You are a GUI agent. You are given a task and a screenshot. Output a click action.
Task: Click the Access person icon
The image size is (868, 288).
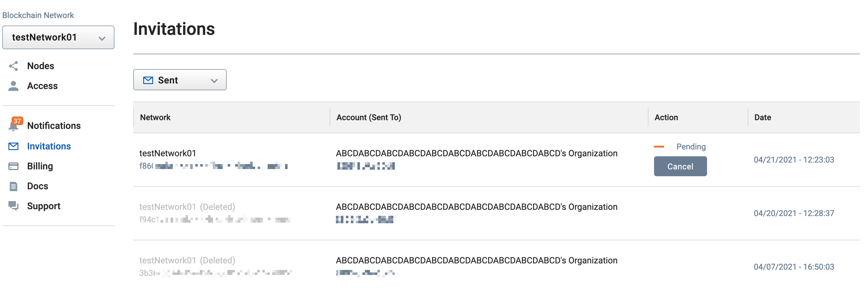(x=13, y=86)
